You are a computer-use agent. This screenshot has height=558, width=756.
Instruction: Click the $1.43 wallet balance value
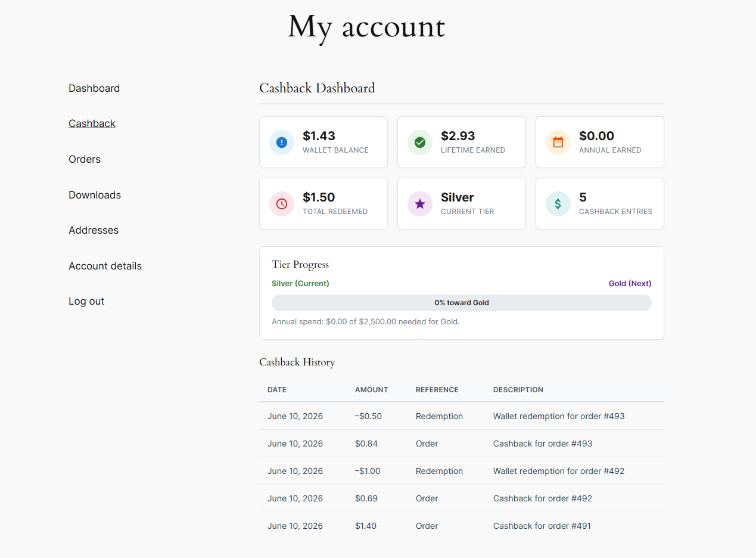pos(319,136)
